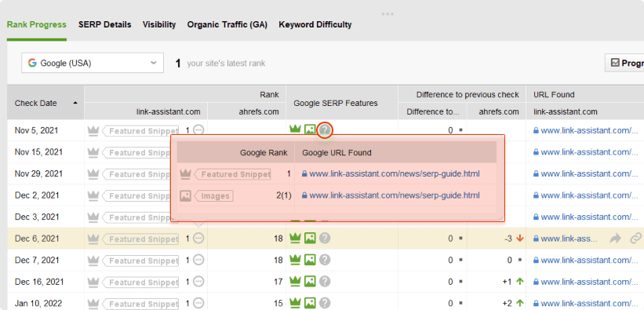Click the green crown icon in the Dec 7 row
Screen dimensions: 644x310
pyautogui.click(x=295, y=260)
